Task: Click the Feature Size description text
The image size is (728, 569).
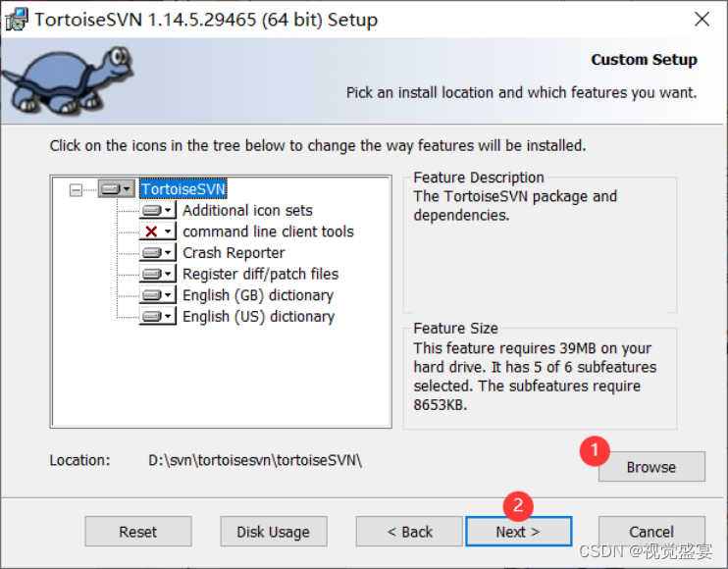Action: [535, 377]
